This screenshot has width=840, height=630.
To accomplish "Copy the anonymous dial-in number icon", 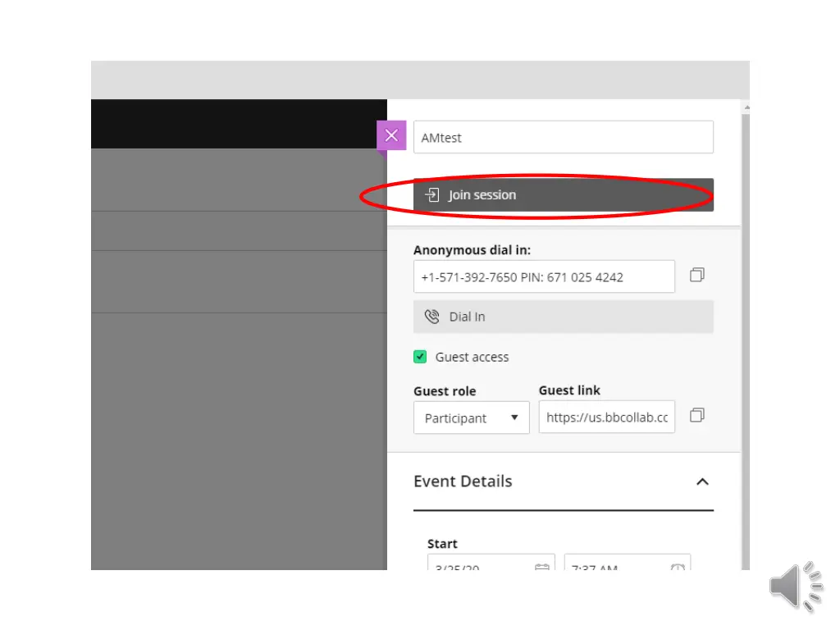I will pyautogui.click(x=696, y=275).
